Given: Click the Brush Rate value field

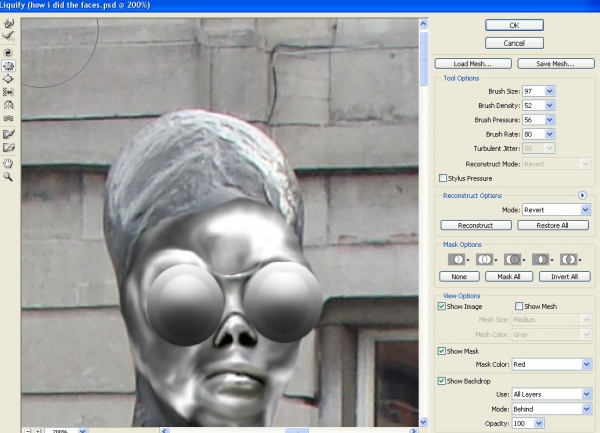Looking at the screenshot, I should [x=534, y=134].
